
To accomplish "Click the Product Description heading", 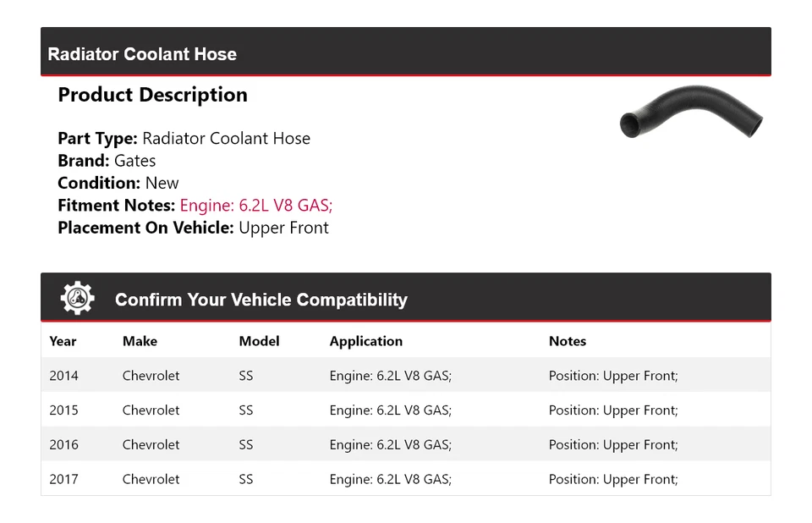I will point(152,95).
